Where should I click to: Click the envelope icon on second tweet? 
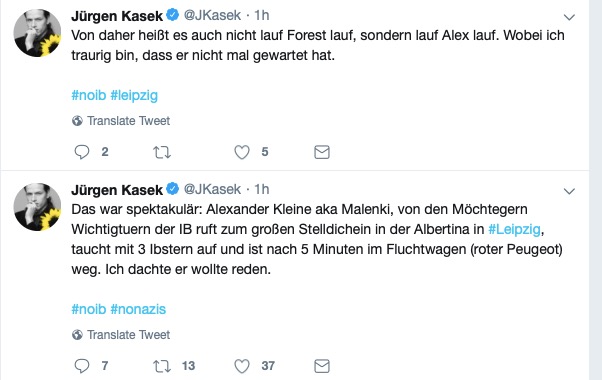tap(322, 366)
